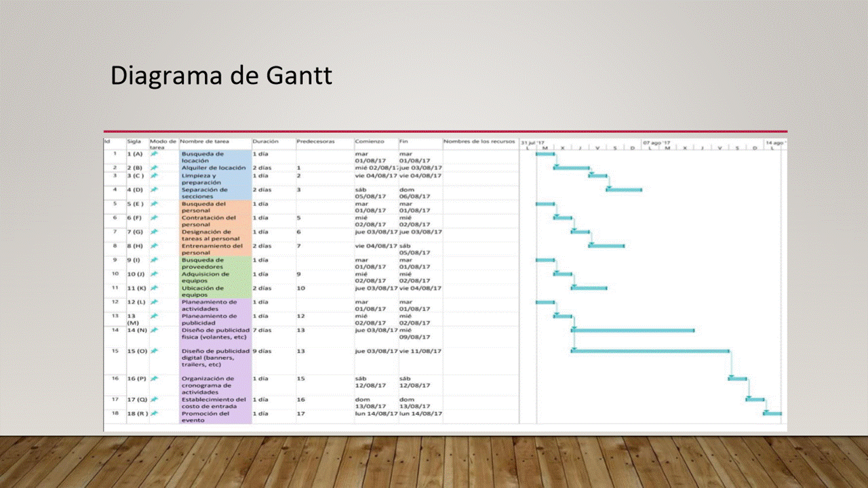The height and width of the screenshot is (488, 868).
Task: Select the Gantt bar for task 14
Action: (x=633, y=330)
